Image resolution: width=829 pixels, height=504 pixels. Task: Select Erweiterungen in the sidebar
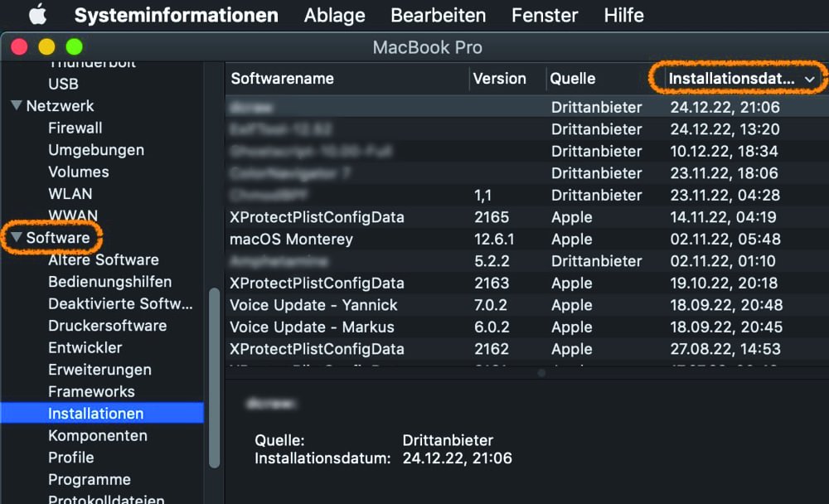coord(99,370)
